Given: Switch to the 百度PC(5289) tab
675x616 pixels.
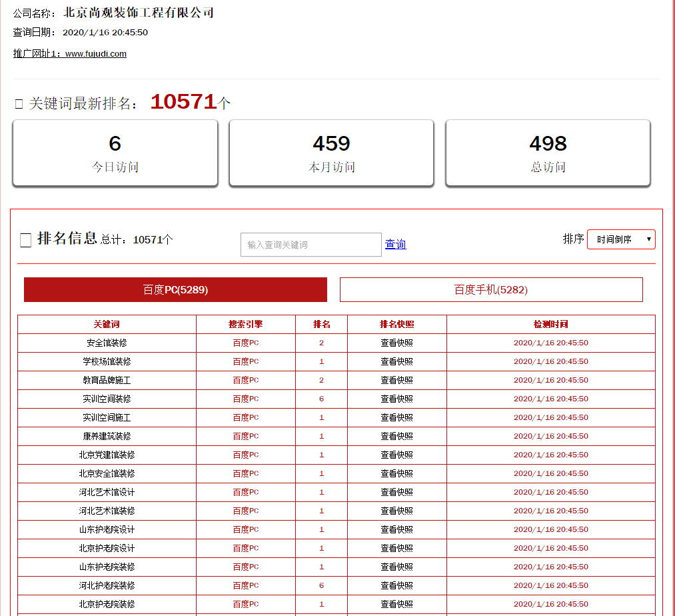Looking at the screenshot, I should (175, 290).
